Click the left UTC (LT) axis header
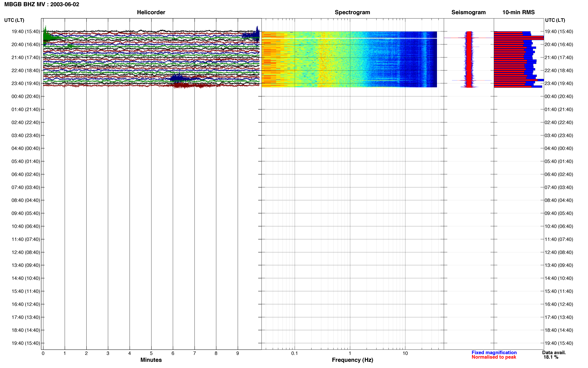 [x=14, y=20]
